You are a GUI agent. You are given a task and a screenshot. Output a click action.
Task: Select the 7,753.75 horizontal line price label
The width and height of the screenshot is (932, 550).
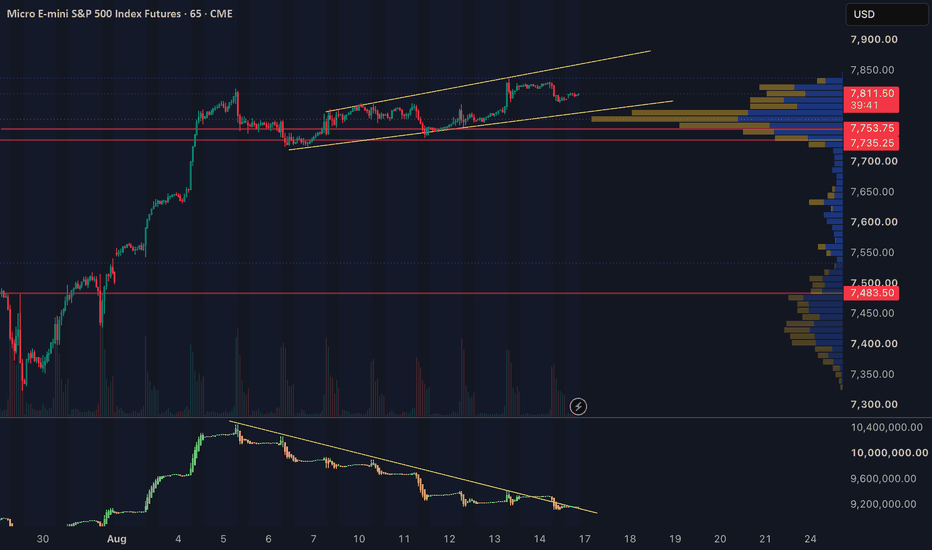pyautogui.click(x=871, y=128)
